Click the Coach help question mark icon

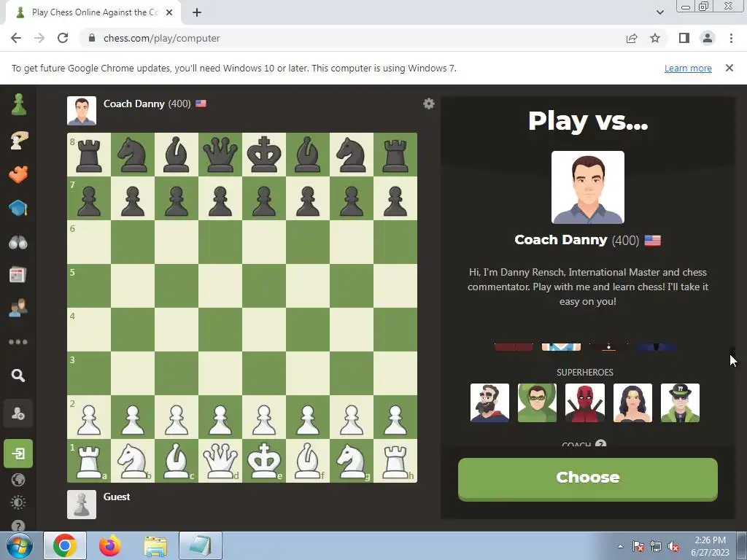pos(601,444)
